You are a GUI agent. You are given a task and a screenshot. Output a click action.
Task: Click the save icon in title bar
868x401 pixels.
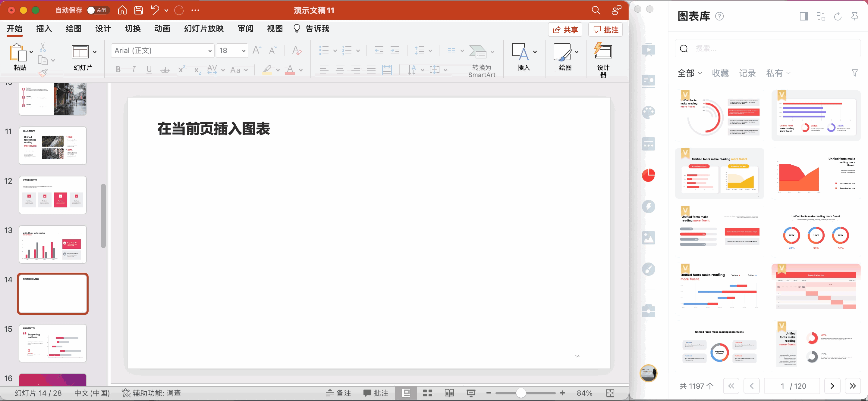[139, 11]
